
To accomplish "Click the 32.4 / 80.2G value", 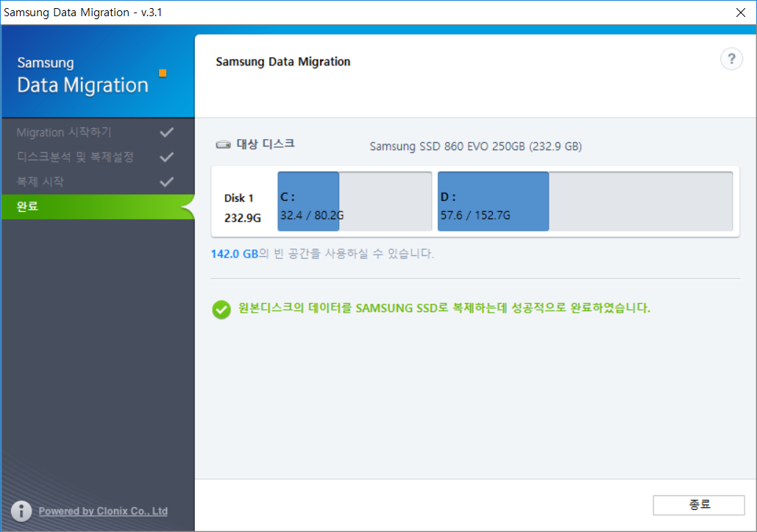I will [312, 216].
